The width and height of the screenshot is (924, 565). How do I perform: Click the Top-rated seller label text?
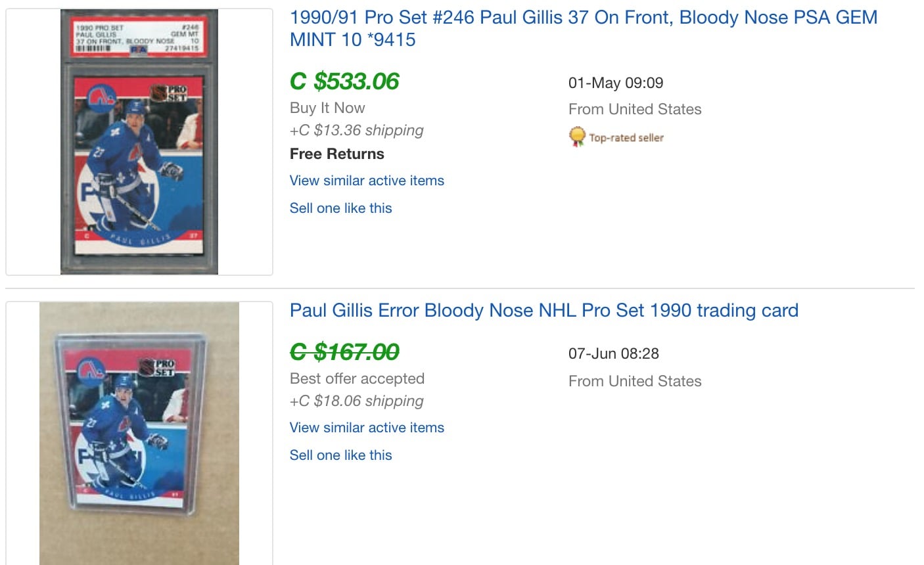[626, 137]
